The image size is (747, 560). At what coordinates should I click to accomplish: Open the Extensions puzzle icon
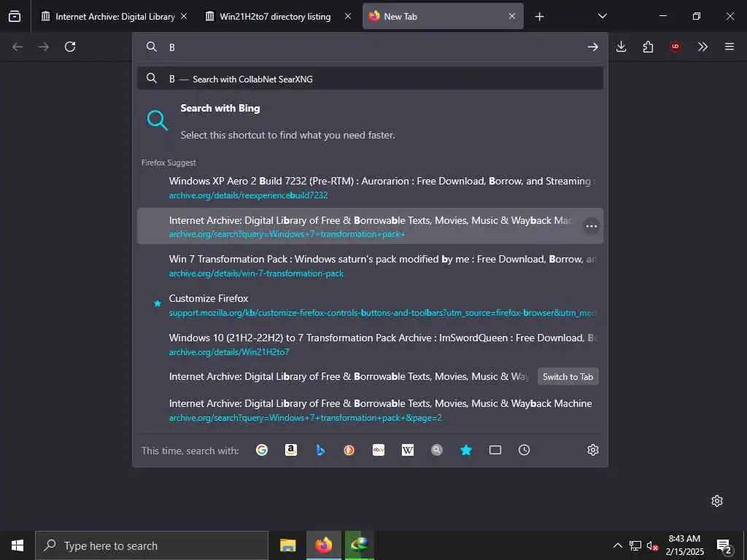648,47
